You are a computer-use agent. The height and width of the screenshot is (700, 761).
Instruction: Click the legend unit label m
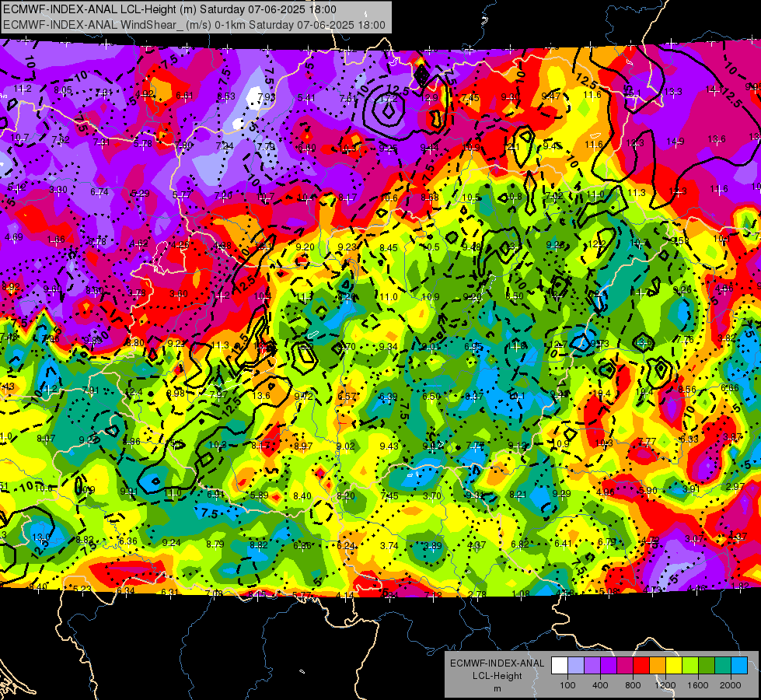coord(497,689)
